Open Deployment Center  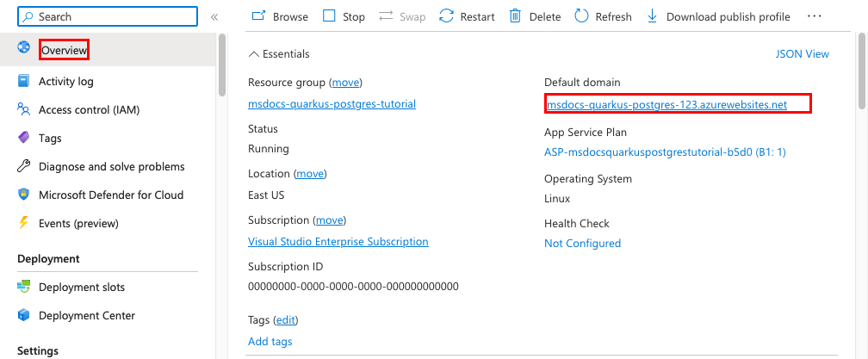(87, 315)
